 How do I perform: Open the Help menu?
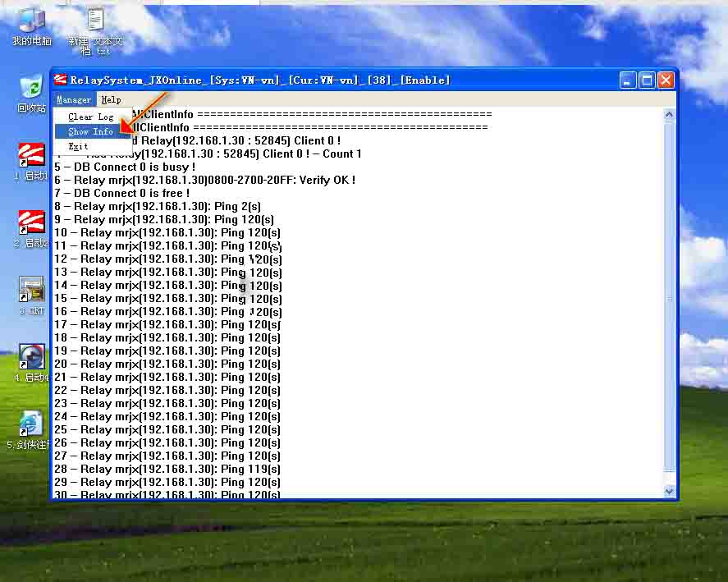[111, 99]
